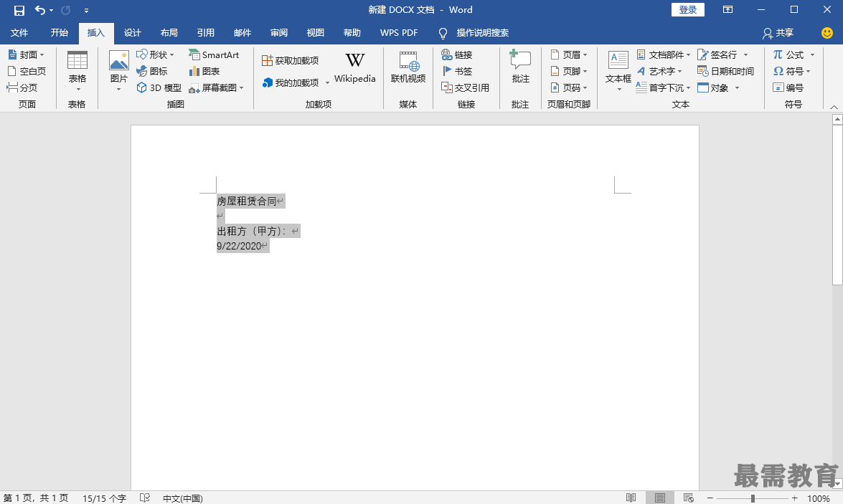Switch to the Home (开始) tab
This screenshot has height=504, width=843.
tap(59, 33)
